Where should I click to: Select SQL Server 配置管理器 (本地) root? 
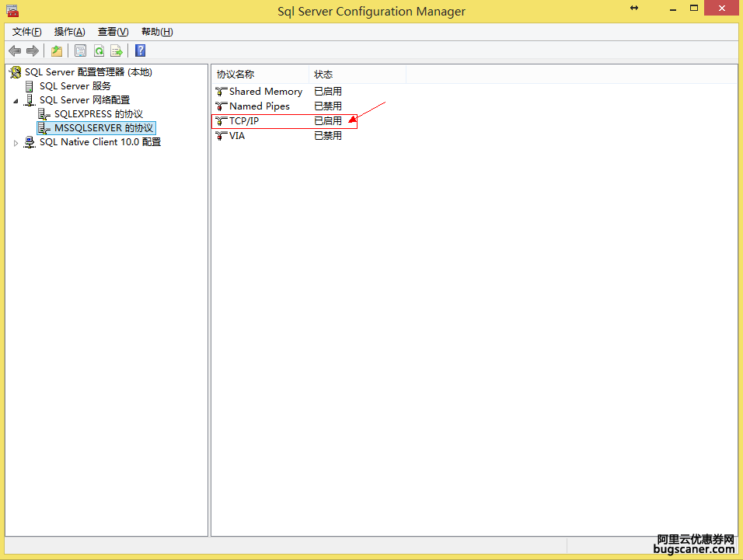[89, 72]
